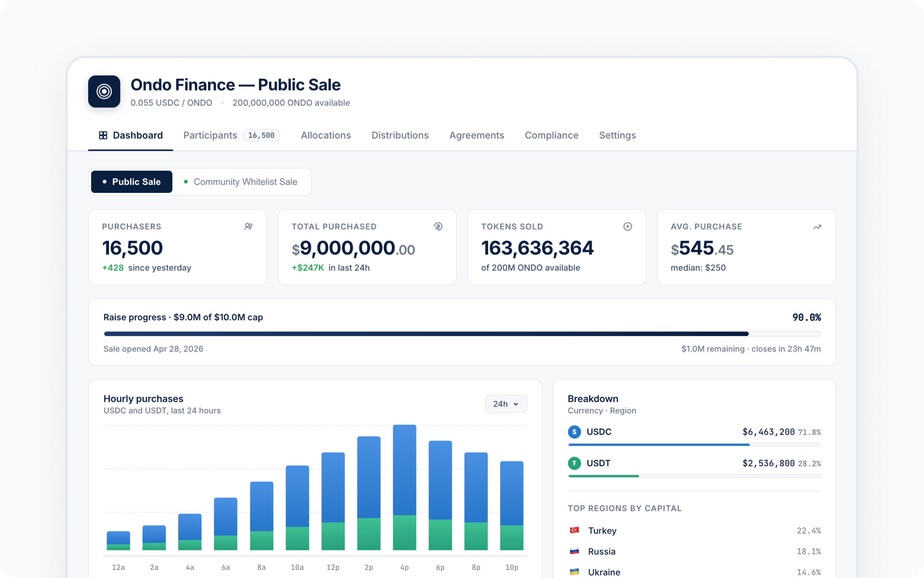Click the USDT currency icon
Viewport: 924px width, 578px height.
pyautogui.click(x=574, y=463)
